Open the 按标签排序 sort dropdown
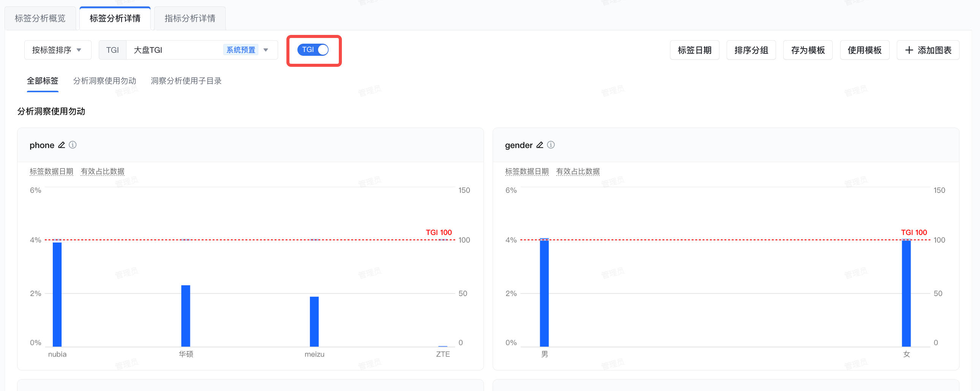 tap(58, 50)
